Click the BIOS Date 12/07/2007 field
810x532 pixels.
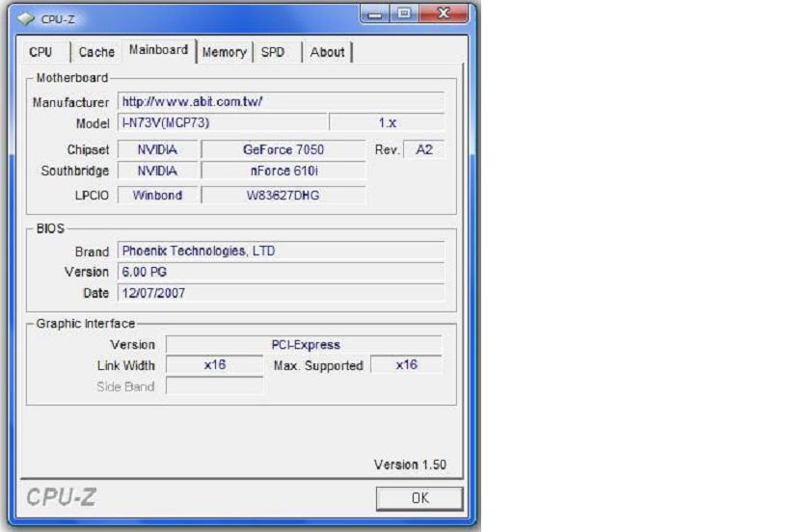point(281,293)
